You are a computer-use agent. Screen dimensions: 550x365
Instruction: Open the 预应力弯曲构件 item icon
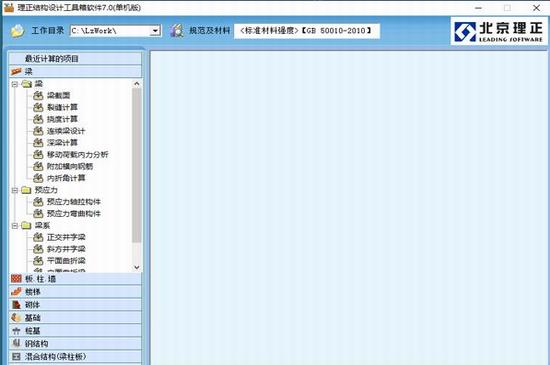click(38, 214)
